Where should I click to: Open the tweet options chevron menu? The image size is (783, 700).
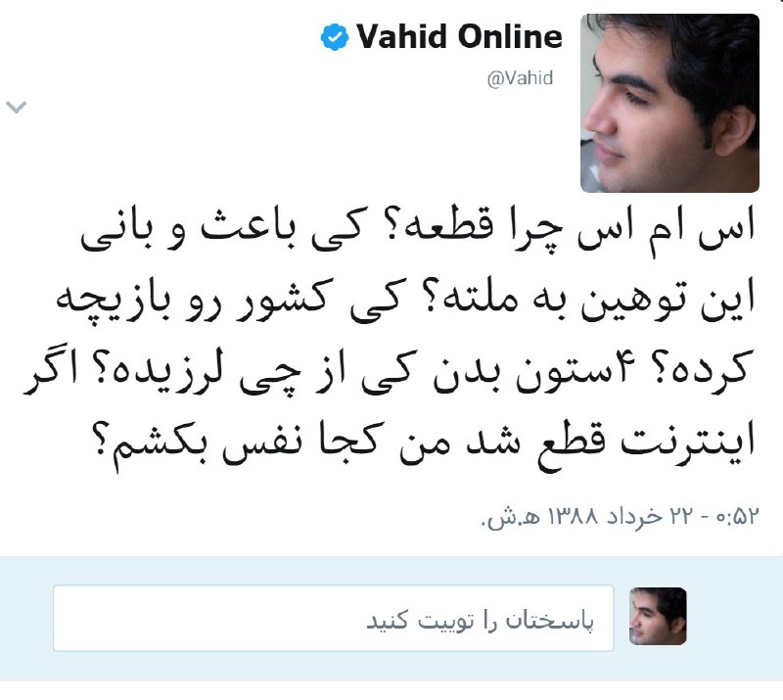pyautogui.click(x=16, y=107)
